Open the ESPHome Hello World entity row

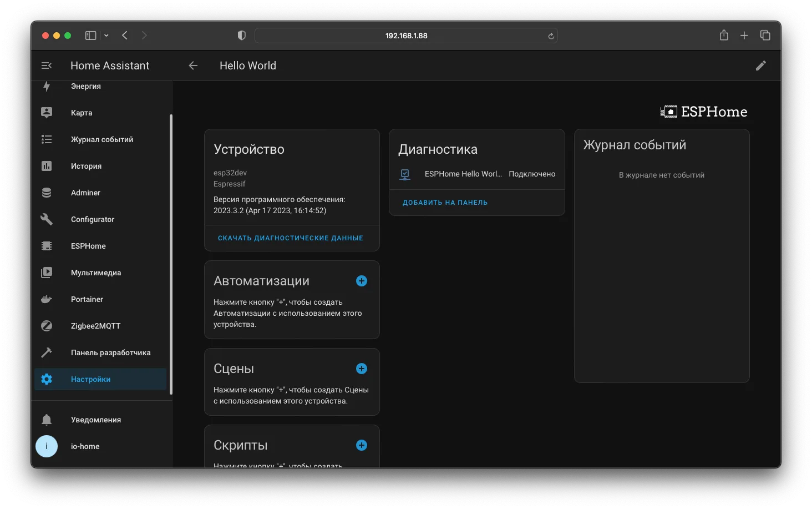point(477,174)
